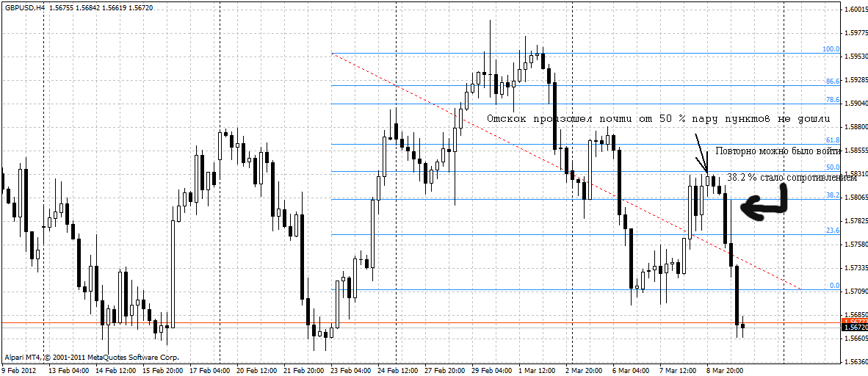The width and height of the screenshot is (868, 376).
Task: Click price 1.57335 on the price axis
Action: [856, 267]
